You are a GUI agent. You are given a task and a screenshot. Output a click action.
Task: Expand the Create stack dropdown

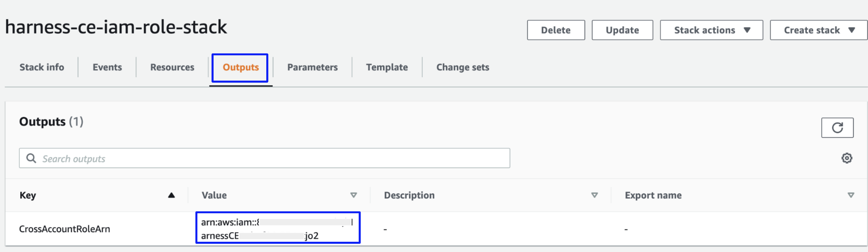[818, 30]
